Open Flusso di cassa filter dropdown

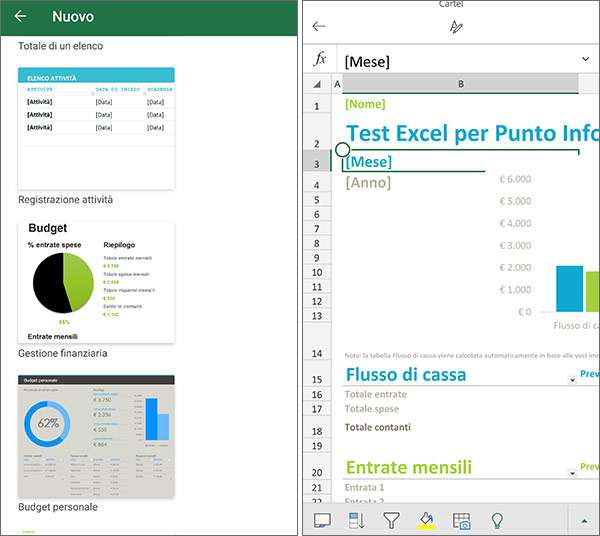pyautogui.click(x=572, y=380)
